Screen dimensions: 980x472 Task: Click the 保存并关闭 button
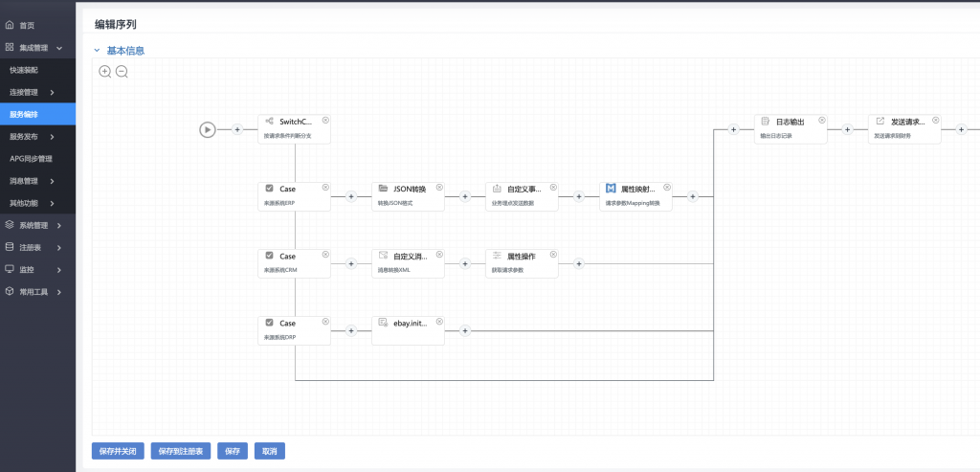point(118,451)
